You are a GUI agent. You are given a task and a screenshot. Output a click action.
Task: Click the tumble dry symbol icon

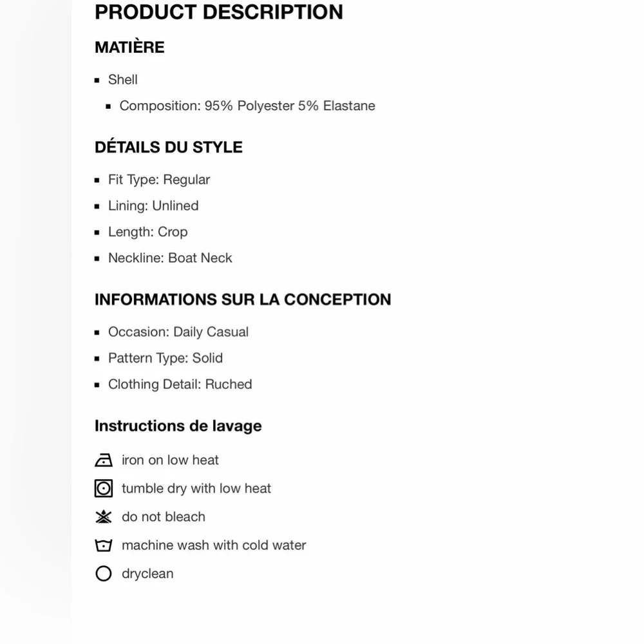(x=103, y=489)
